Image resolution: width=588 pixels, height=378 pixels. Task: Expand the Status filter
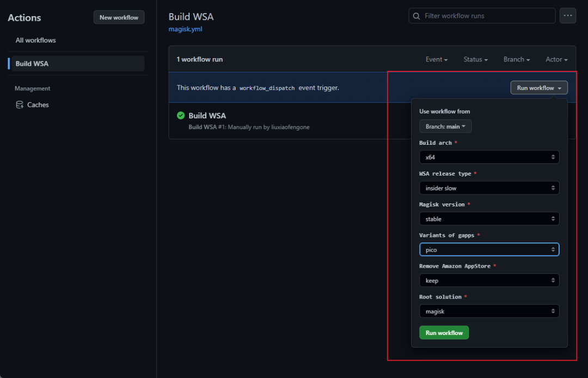(475, 59)
